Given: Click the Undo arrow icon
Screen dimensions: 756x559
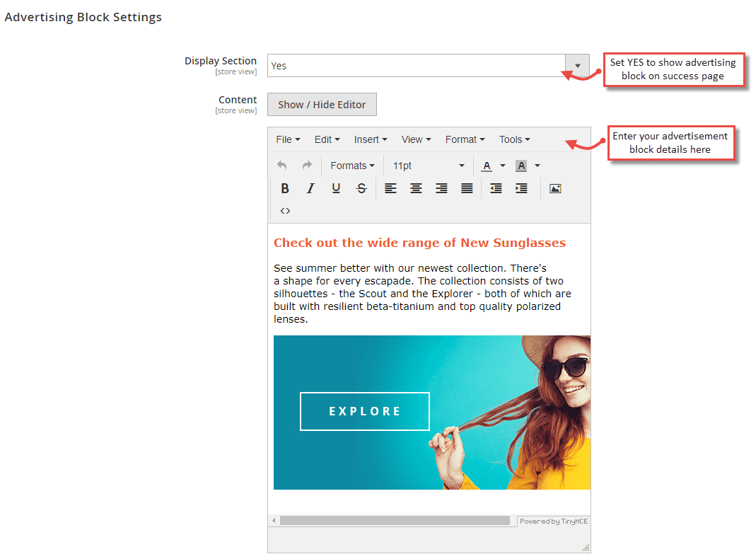Looking at the screenshot, I should click(282, 166).
